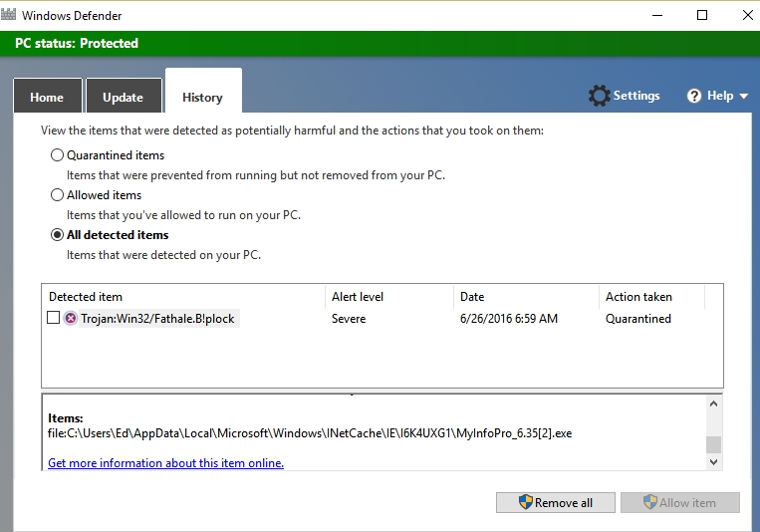The width and height of the screenshot is (760, 532).
Task: Expand the Help dropdown arrow
Action: [743, 96]
